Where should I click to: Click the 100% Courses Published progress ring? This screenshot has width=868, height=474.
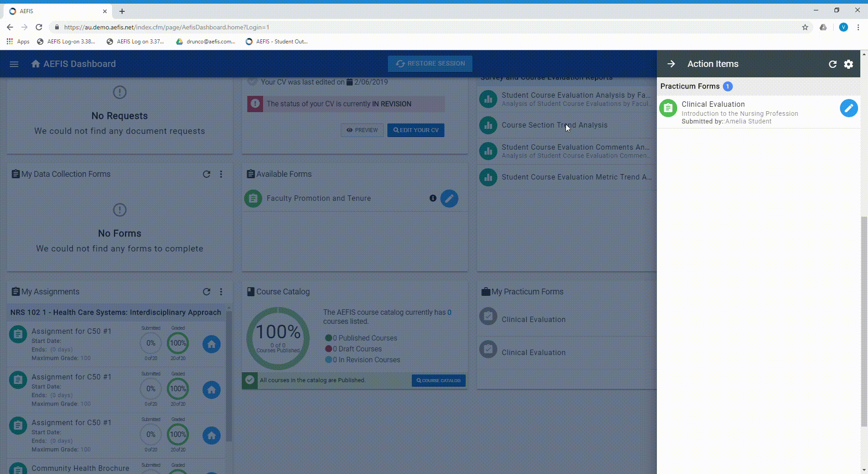pos(278,338)
